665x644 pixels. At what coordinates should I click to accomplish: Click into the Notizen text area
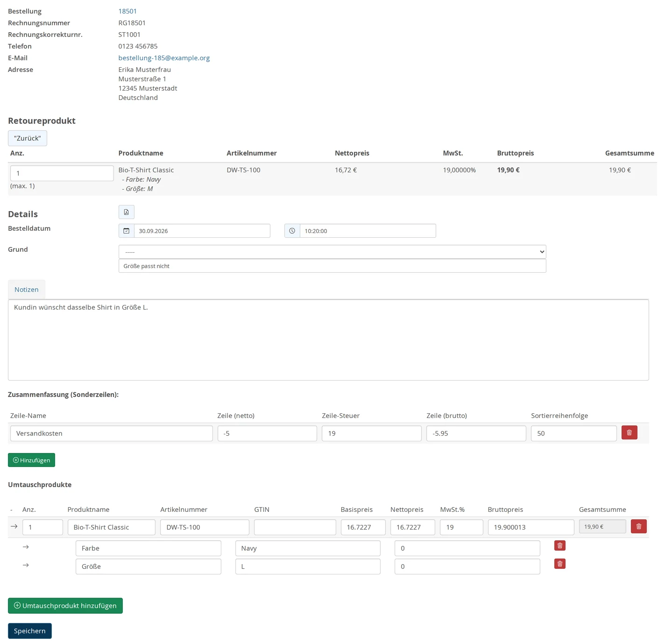[x=328, y=340]
